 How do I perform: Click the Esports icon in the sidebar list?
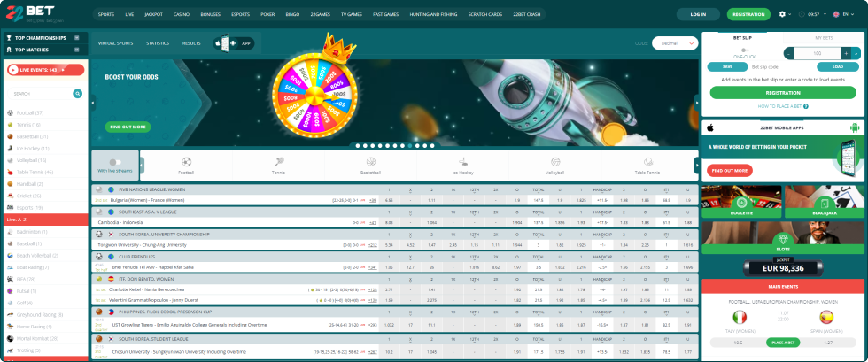pyautogui.click(x=10, y=208)
